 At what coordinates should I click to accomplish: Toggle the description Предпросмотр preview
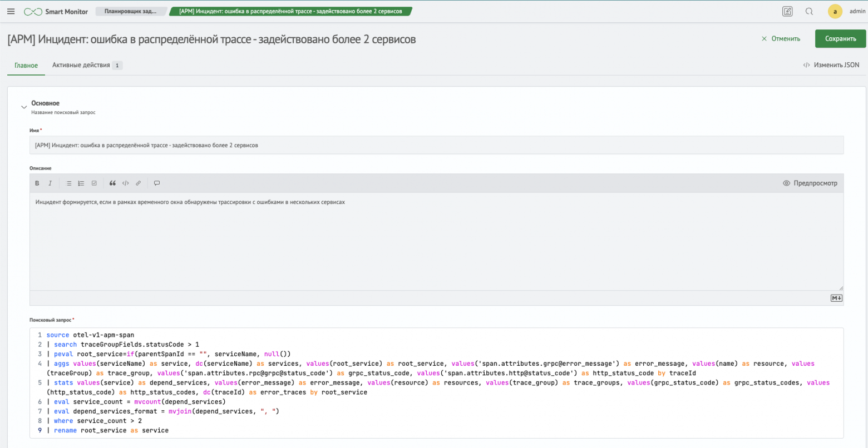810,183
